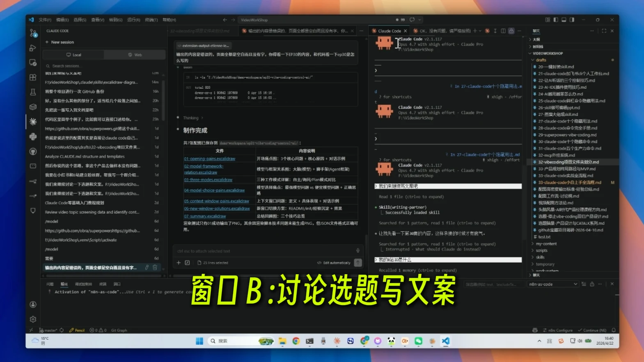This screenshot has width=644, height=362.
Task: Open the 帮助(H) menu
Action: [169, 20]
